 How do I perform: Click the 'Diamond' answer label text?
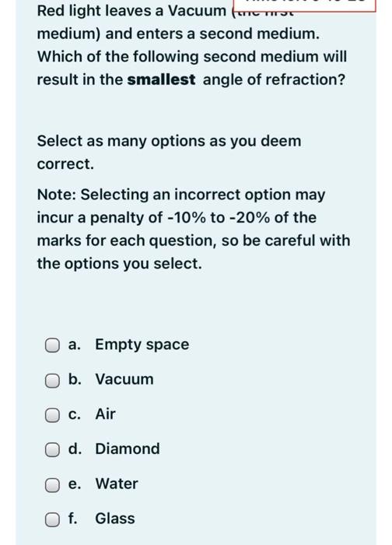pyautogui.click(x=128, y=448)
